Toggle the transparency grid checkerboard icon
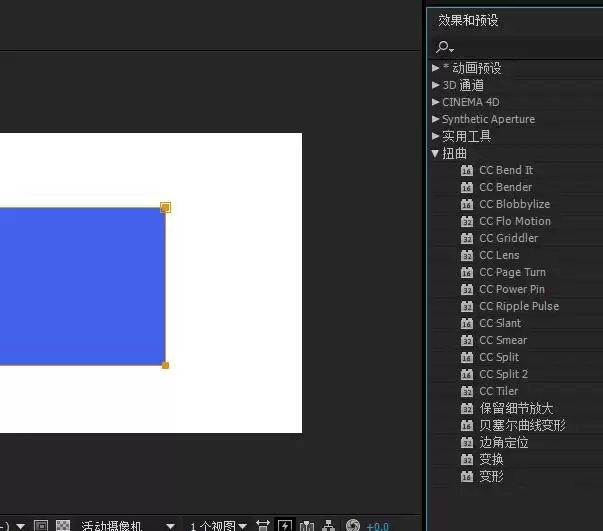 click(x=63, y=526)
